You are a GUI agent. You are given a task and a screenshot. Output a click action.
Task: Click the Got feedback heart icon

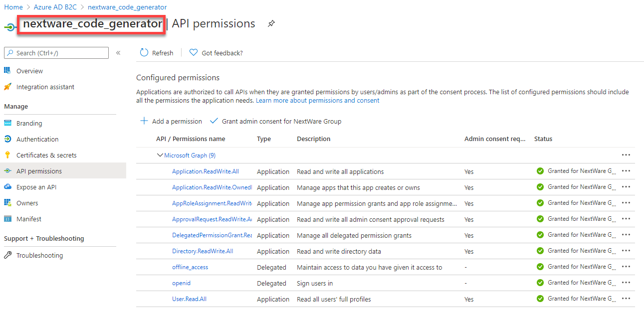tap(194, 53)
